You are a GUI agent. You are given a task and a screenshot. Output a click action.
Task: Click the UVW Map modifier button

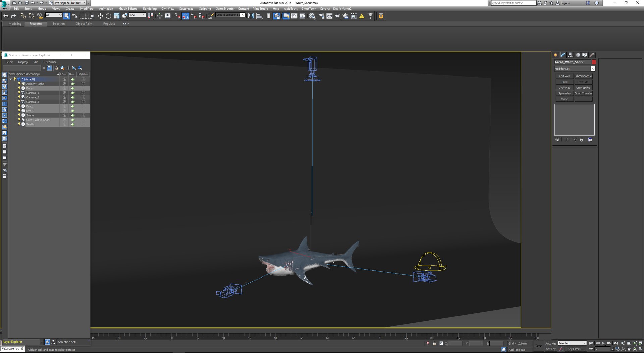(564, 88)
